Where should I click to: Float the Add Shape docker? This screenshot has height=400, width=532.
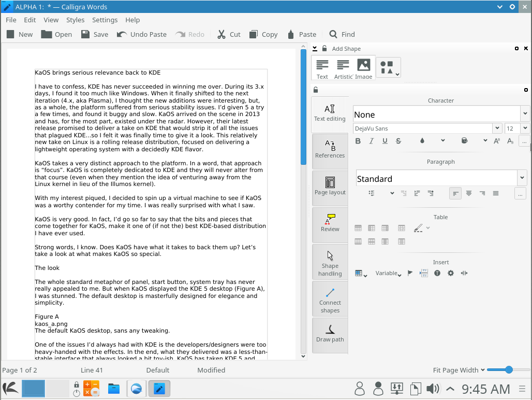coord(516,49)
